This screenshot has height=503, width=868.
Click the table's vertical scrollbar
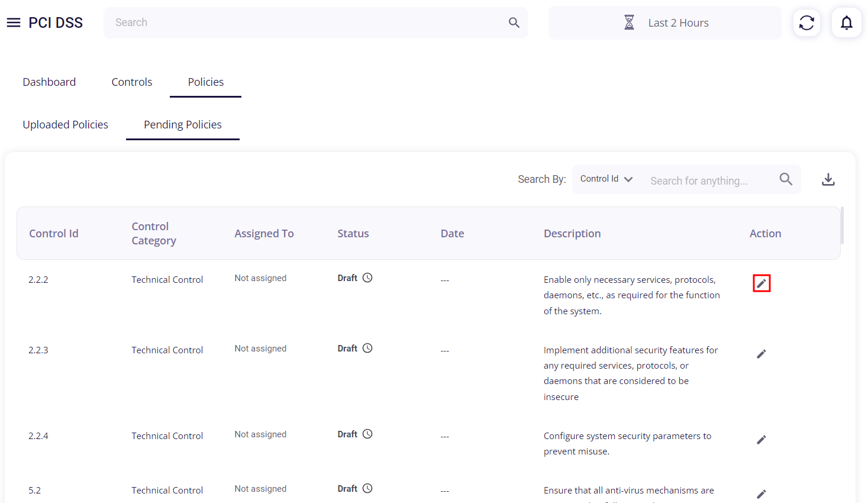click(842, 225)
